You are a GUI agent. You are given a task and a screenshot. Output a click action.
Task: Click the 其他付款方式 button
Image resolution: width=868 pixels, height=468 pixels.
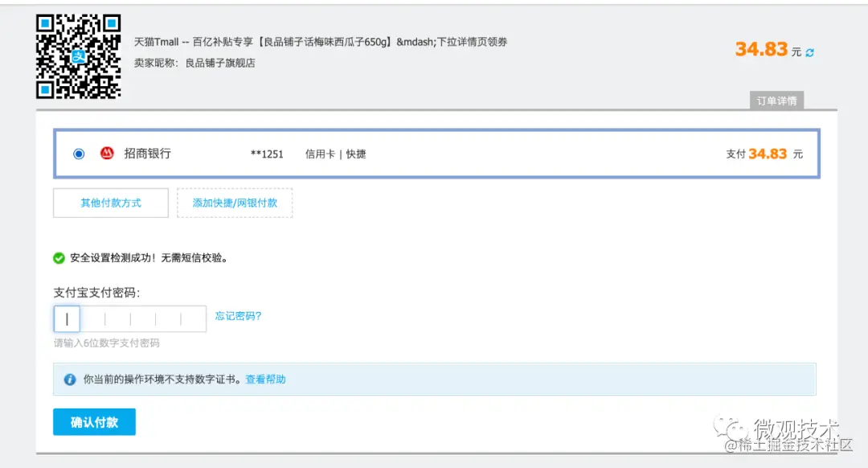tap(110, 203)
